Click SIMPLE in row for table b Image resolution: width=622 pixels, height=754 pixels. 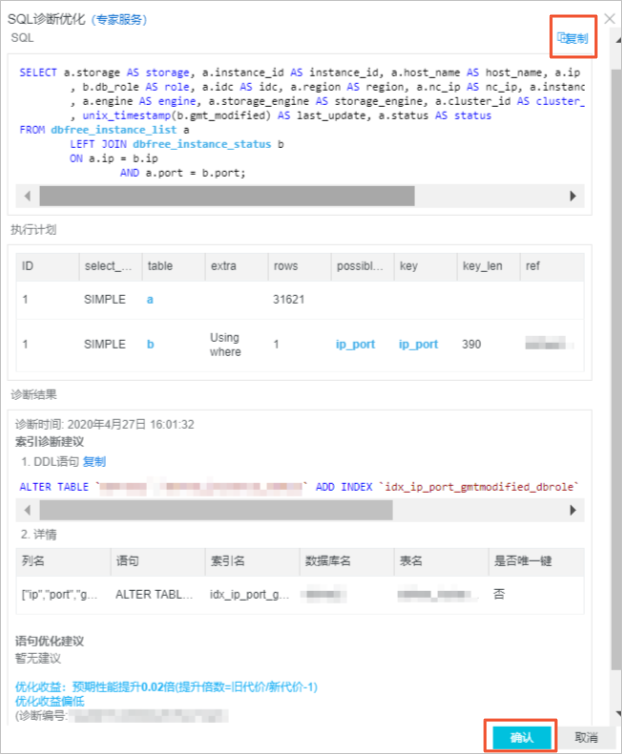(105, 344)
